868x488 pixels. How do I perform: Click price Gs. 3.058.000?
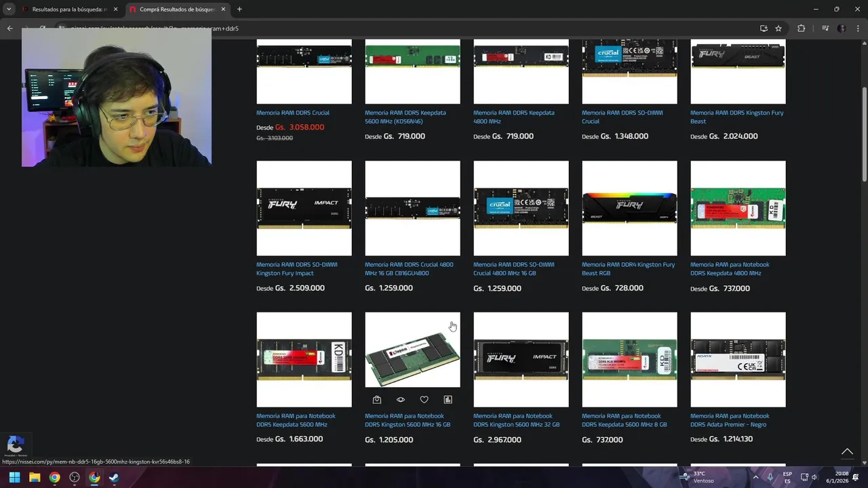299,127
